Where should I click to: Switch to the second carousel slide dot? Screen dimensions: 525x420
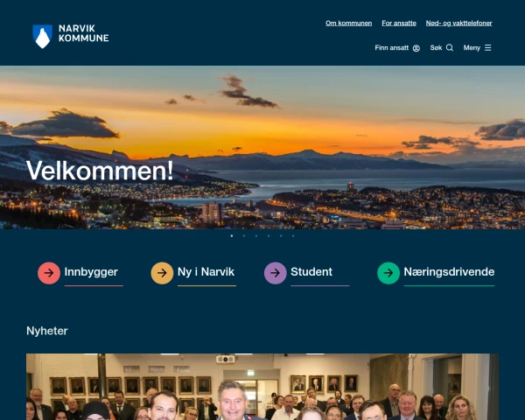tap(244, 235)
